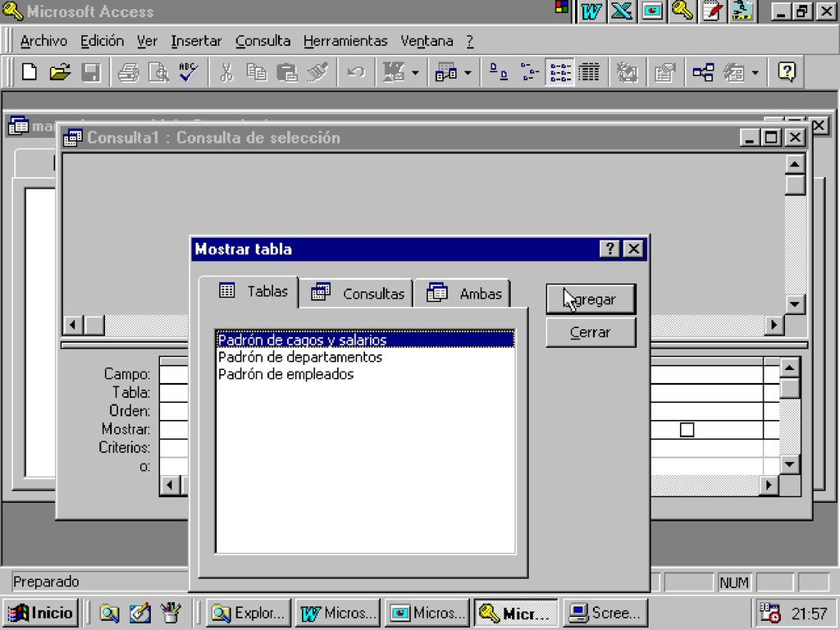Paste with the clipboard icon
Screen dimensions: 840x630
(x=287, y=72)
